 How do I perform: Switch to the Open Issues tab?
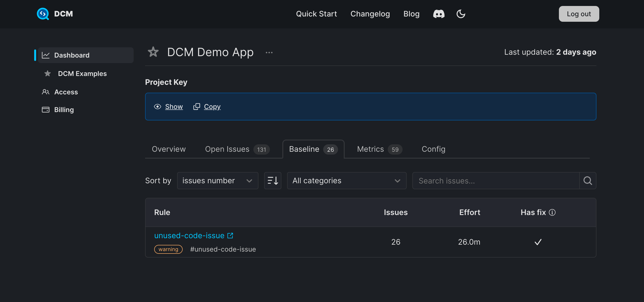tap(237, 149)
